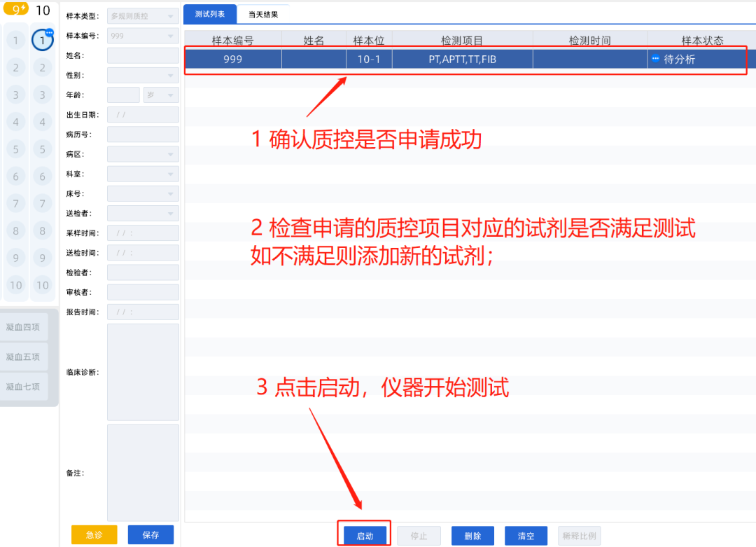Select position 8 circle in rack 9 column
Image resolution: width=756 pixels, height=547 pixels.
tap(16, 230)
